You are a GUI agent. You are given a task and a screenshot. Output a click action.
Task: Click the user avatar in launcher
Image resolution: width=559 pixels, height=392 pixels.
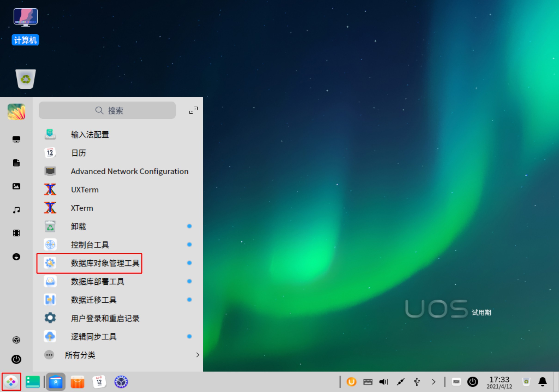(16, 112)
